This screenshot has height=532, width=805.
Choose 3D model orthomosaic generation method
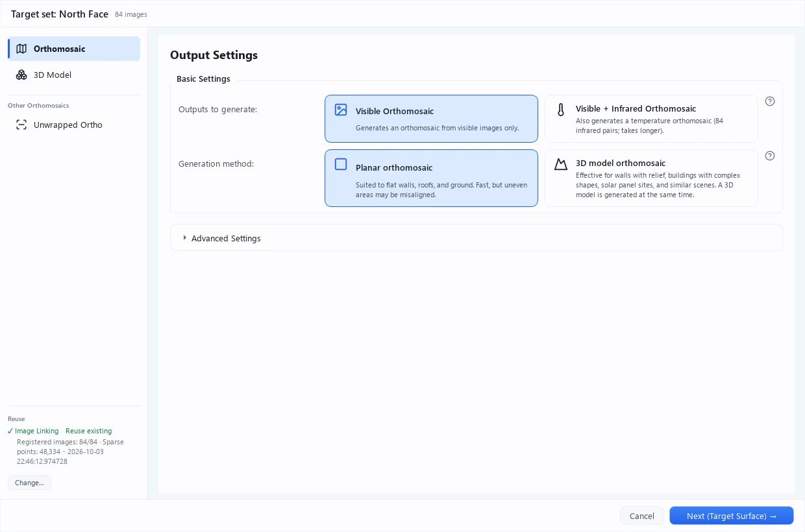tap(651, 178)
